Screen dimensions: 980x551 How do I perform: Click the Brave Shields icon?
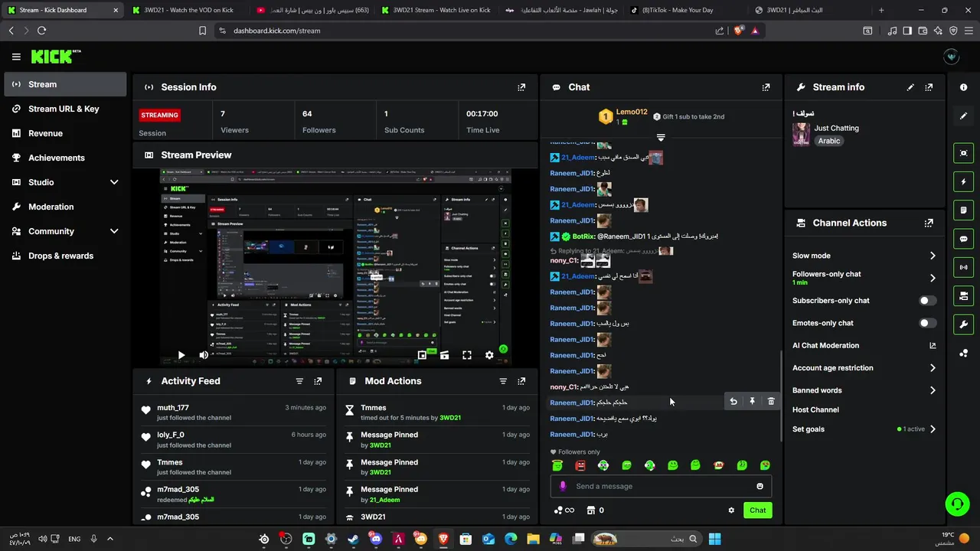(739, 31)
